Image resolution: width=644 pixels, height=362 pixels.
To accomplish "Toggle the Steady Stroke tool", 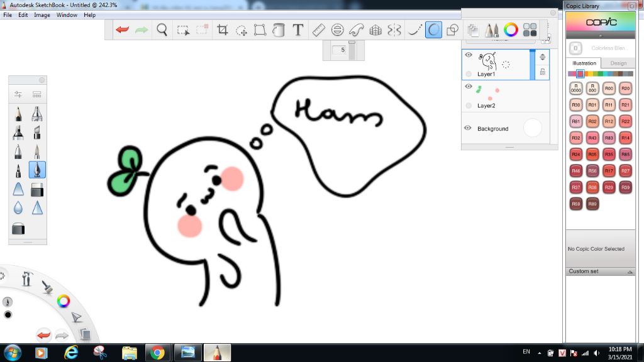I will [414, 30].
